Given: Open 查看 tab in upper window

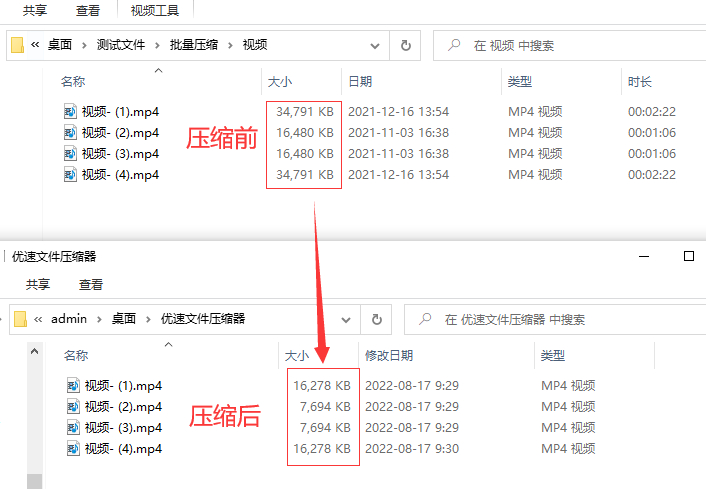Looking at the screenshot, I should click(88, 10).
